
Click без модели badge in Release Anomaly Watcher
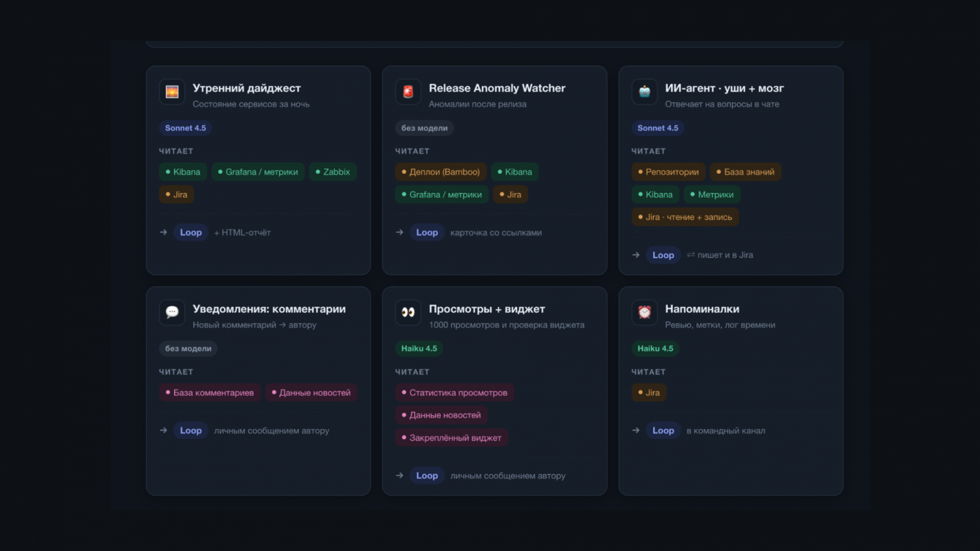click(x=425, y=128)
